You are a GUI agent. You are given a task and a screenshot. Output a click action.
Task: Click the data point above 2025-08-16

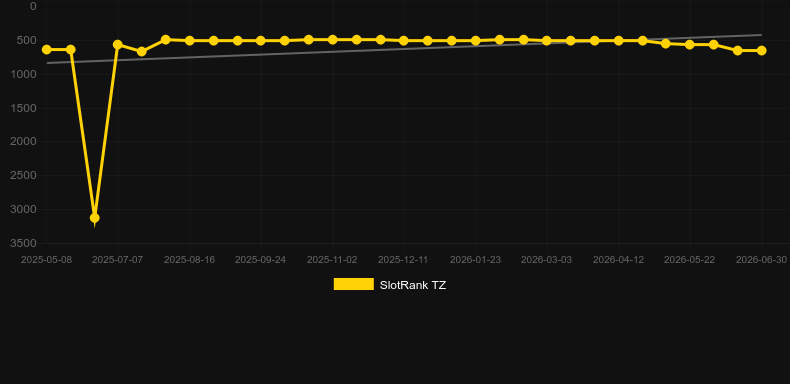189,40
